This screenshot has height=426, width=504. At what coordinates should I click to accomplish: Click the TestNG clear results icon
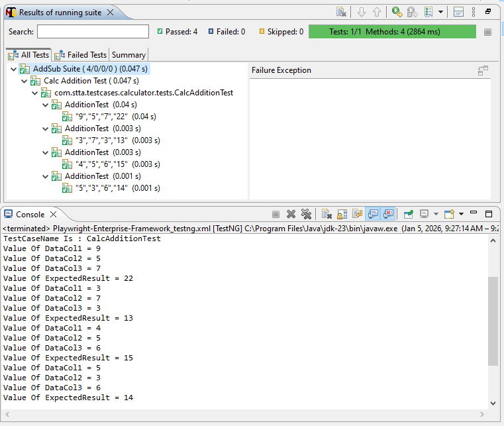341,12
